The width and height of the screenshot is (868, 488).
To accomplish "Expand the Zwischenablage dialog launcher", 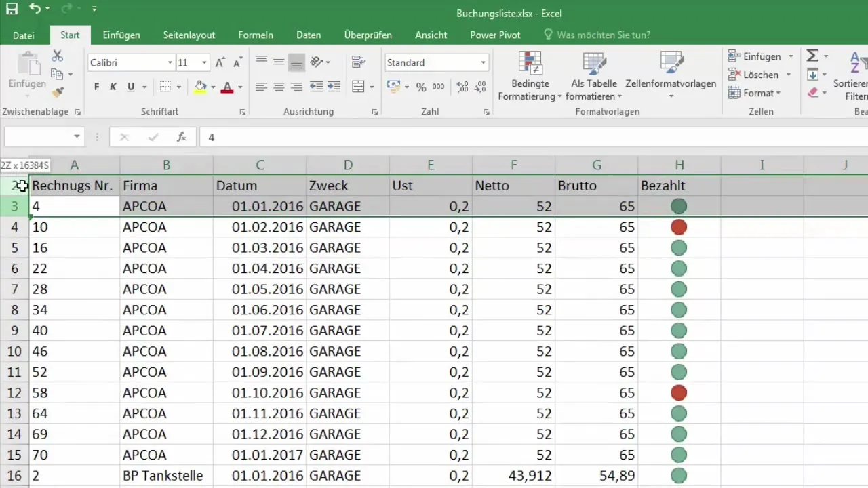I will tap(77, 112).
